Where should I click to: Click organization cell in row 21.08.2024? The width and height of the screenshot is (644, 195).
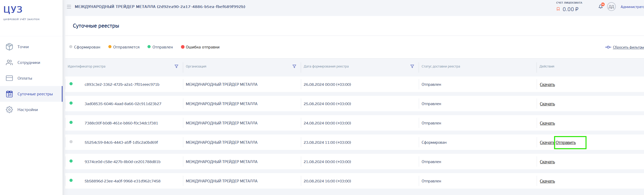222,162
